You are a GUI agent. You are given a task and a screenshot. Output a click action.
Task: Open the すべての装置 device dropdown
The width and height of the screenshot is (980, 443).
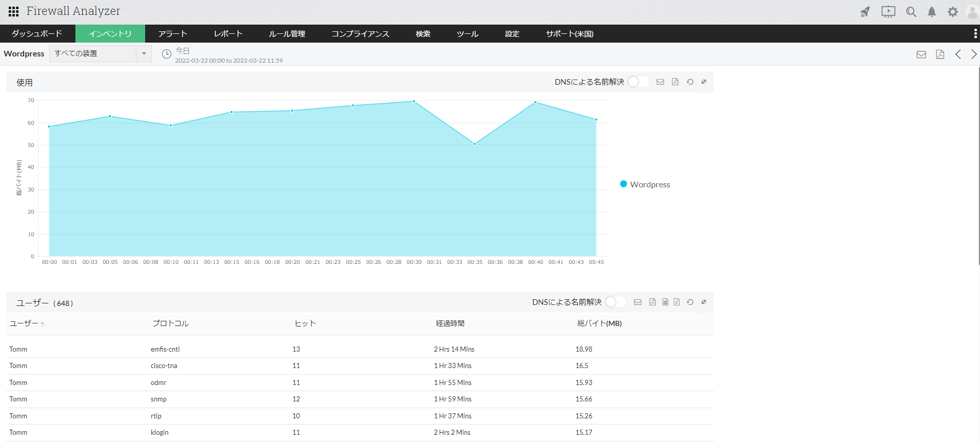100,53
